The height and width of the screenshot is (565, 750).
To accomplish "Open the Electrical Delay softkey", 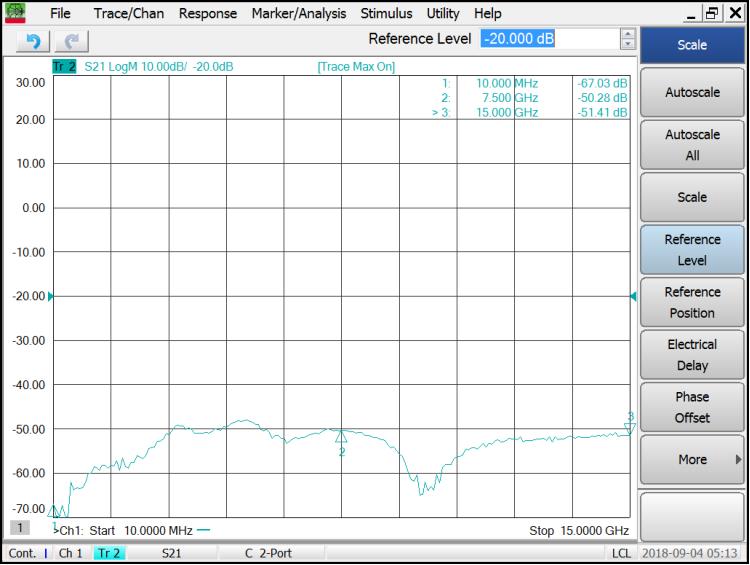I will click(x=692, y=355).
